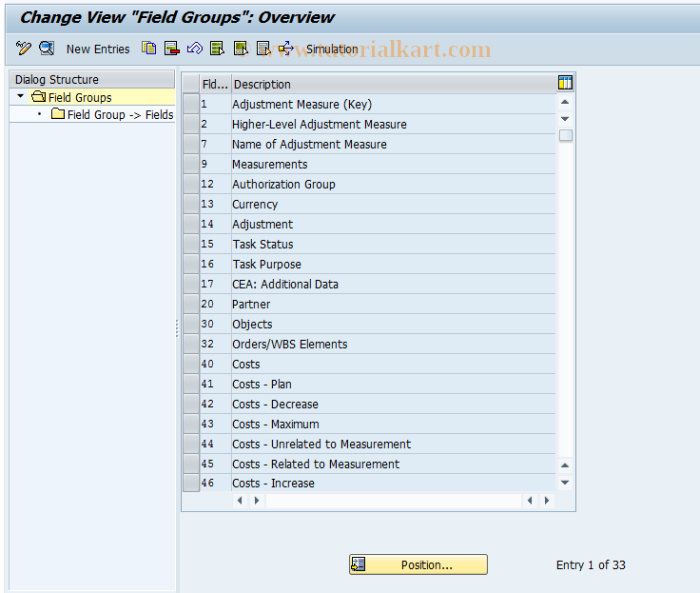Screen dimensions: 700x593
Task: Click the Description column header
Action: (x=394, y=84)
